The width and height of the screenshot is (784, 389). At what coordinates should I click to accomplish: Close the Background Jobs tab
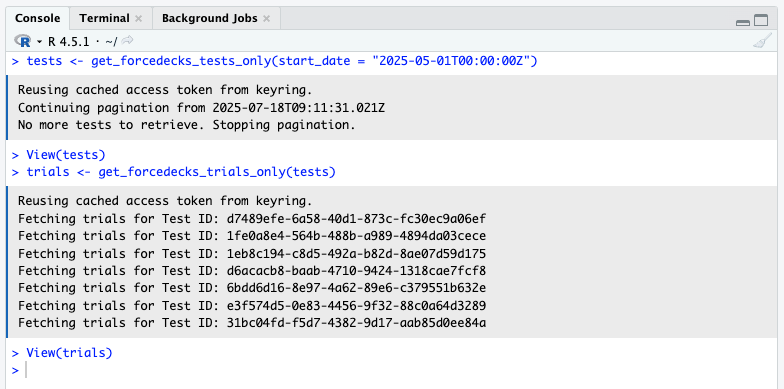click(266, 19)
